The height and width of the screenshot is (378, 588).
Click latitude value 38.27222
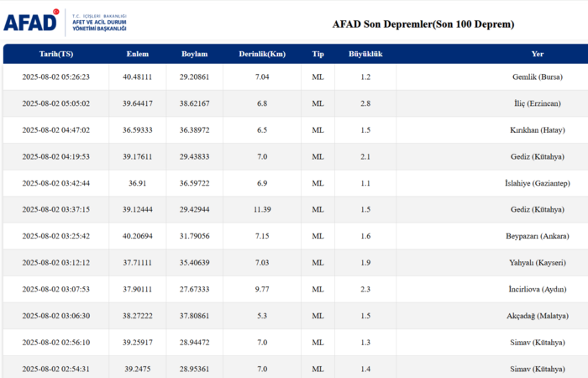tap(138, 316)
